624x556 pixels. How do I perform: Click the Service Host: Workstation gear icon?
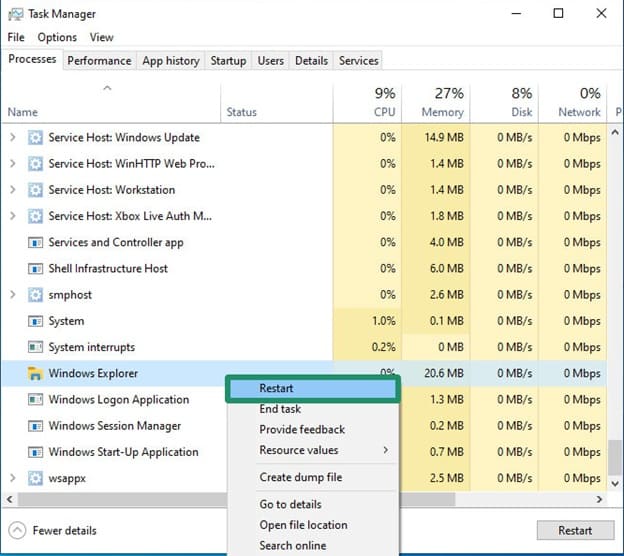point(35,190)
